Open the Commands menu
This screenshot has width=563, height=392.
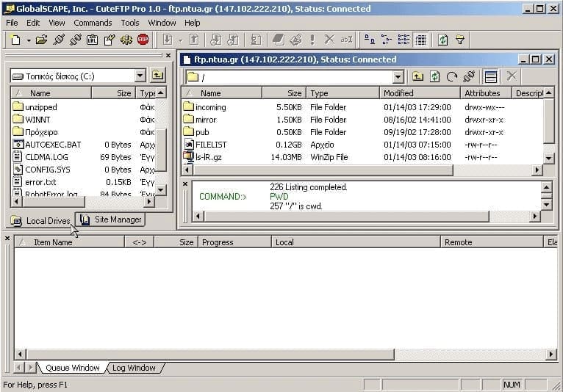(93, 23)
